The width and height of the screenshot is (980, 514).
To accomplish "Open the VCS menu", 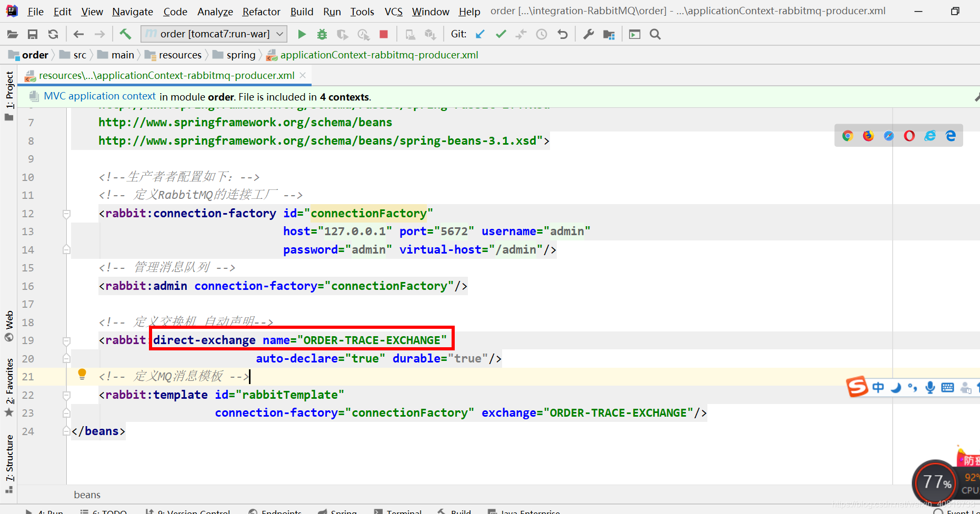I will pos(393,11).
